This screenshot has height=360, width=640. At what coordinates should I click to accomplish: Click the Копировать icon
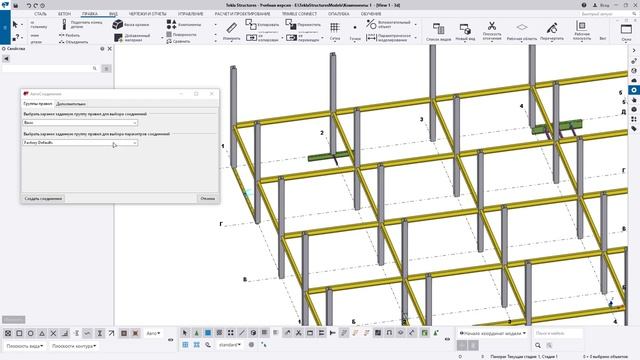pyautogui.click(x=251, y=24)
